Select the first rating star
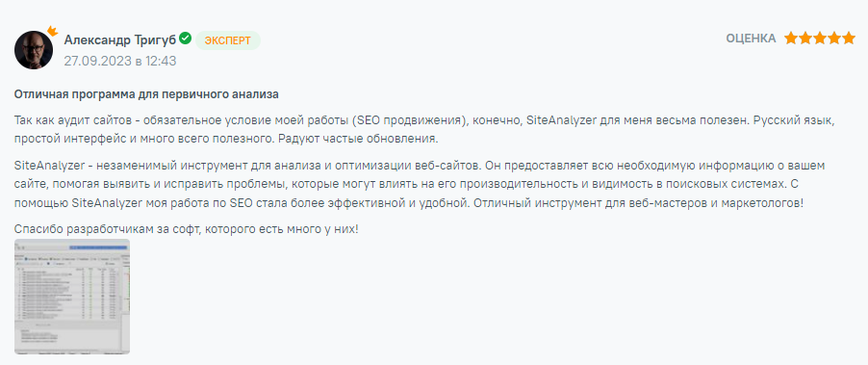 click(x=790, y=39)
